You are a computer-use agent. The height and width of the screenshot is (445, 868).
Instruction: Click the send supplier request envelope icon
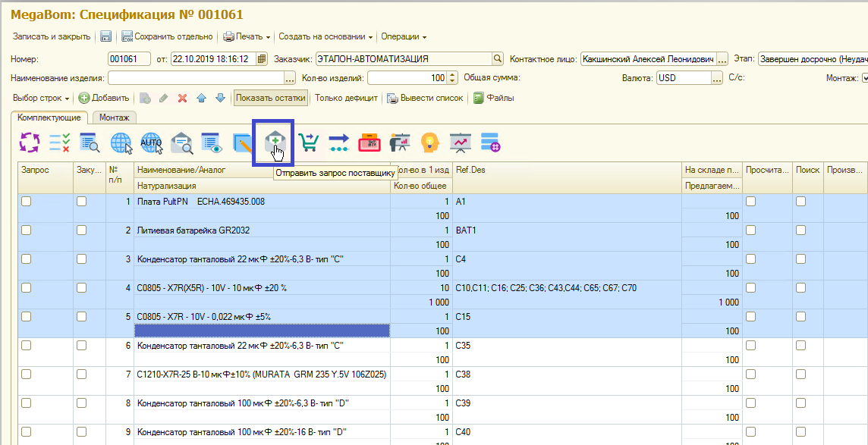pyautogui.click(x=275, y=143)
